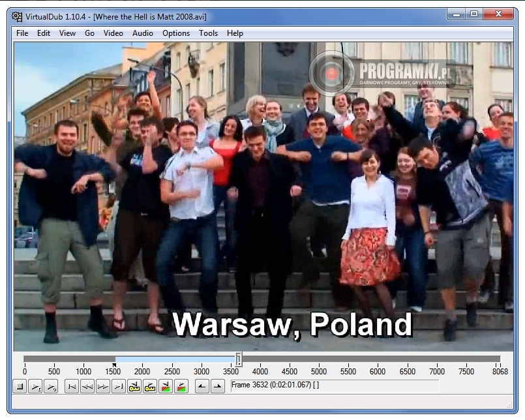This screenshot has height=420, width=525.
Task: Click the VirtualDub app icon in title bar
Action: tap(17, 16)
